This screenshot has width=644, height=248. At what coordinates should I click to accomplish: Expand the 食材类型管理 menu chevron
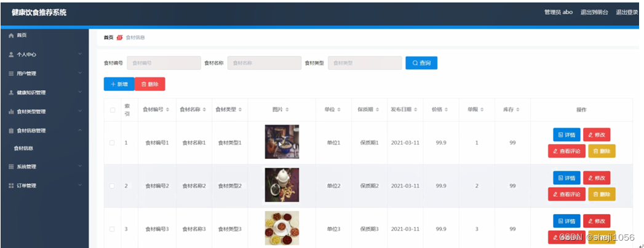(80, 111)
